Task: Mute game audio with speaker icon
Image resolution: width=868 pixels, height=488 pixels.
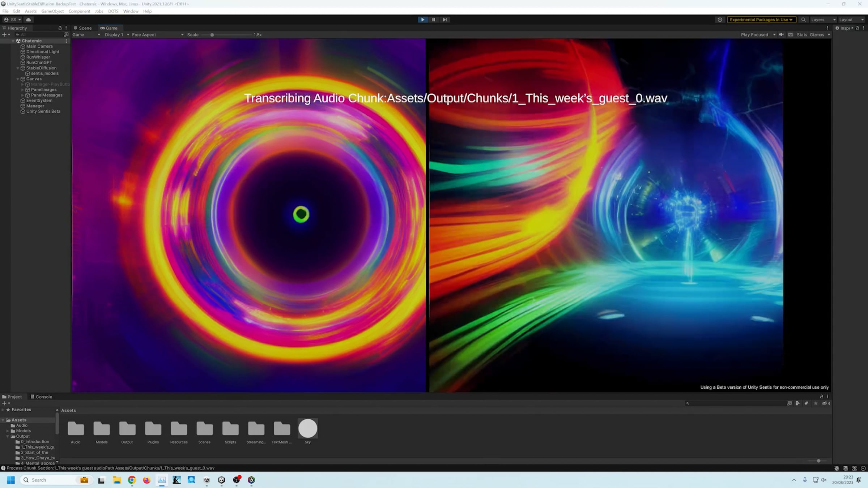Action: (x=781, y=35)
